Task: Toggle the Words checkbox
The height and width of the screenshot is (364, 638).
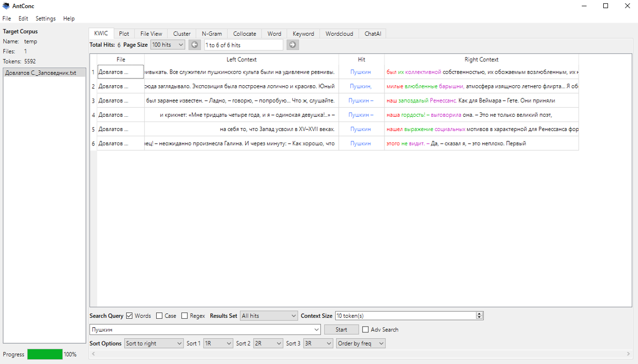Action: (129, 316)
